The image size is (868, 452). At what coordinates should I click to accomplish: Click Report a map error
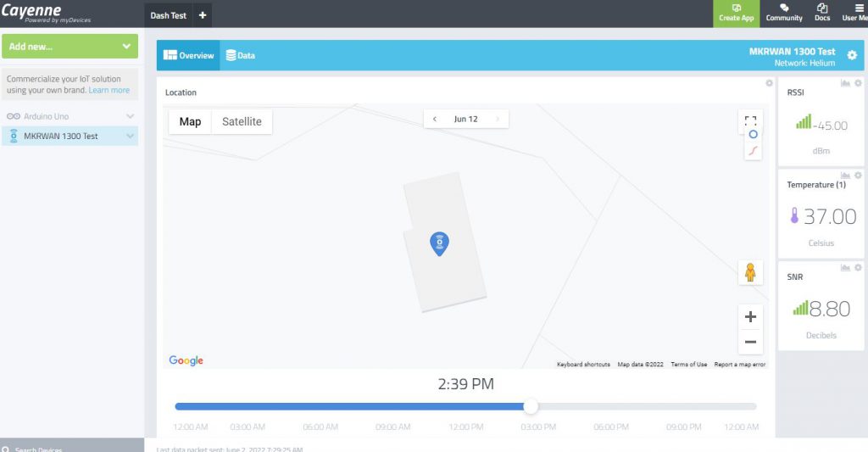(739, 365)
